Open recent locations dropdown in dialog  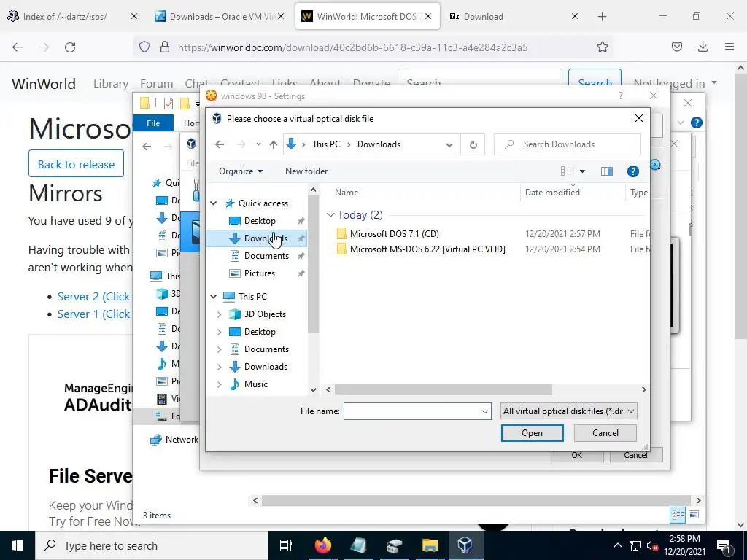point(258,144)
